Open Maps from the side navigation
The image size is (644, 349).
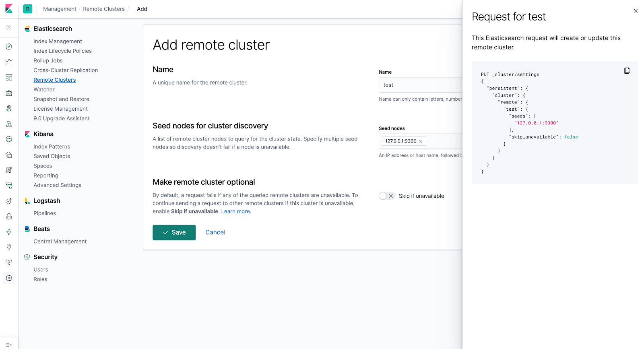click(9, 109)
